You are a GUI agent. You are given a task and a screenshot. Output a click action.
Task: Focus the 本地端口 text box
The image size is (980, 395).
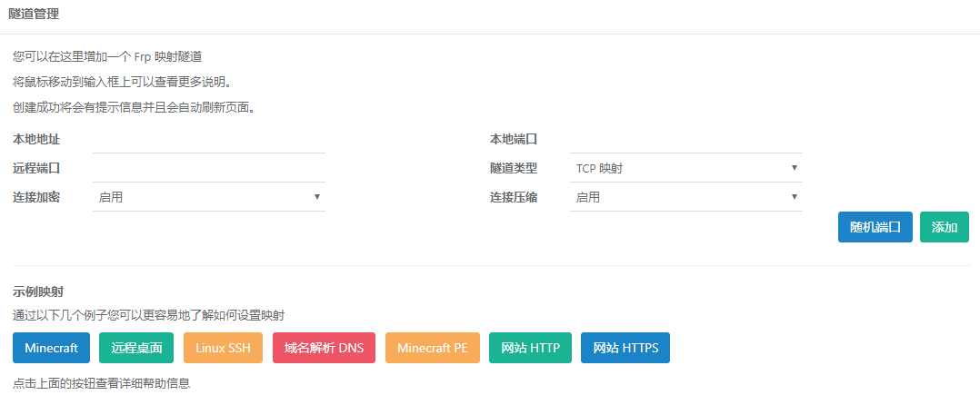[685, 140]
